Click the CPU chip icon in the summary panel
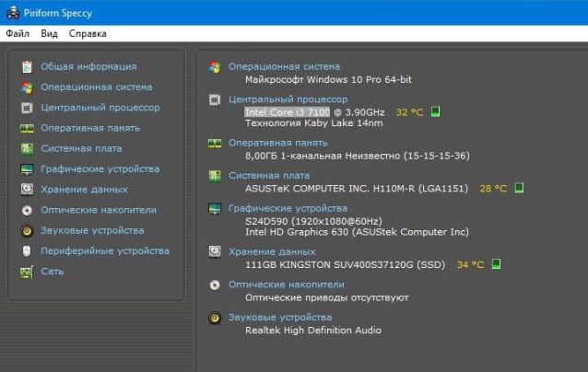The width and height of the screenshot is (588, 372). click(x=215, y=99)
